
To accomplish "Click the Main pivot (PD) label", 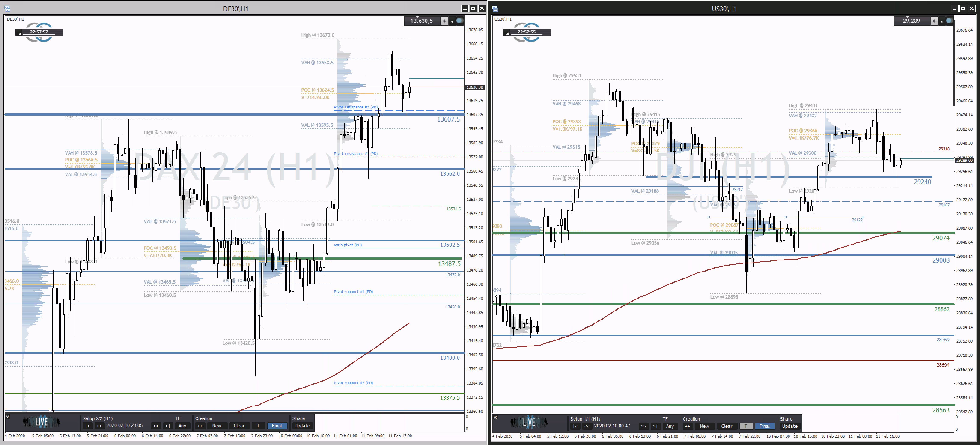I will click(x=348, y=245).
